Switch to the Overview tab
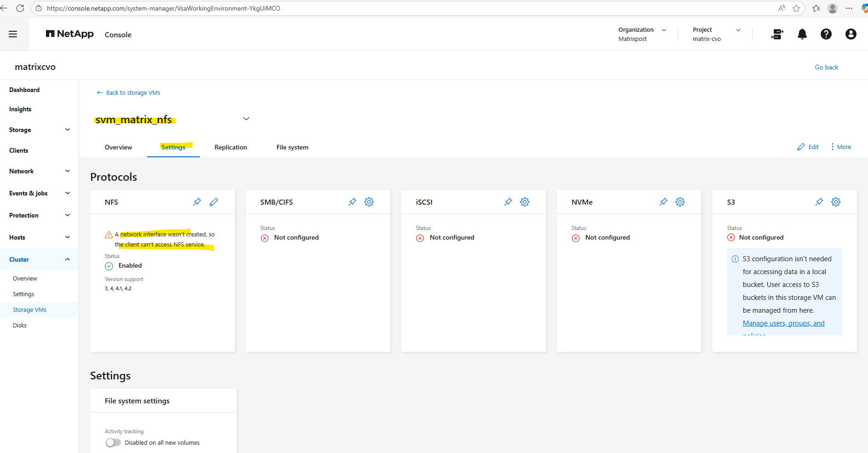Image resolution: width=868 pixels, height=453 pixels. (x=119, y=147)
